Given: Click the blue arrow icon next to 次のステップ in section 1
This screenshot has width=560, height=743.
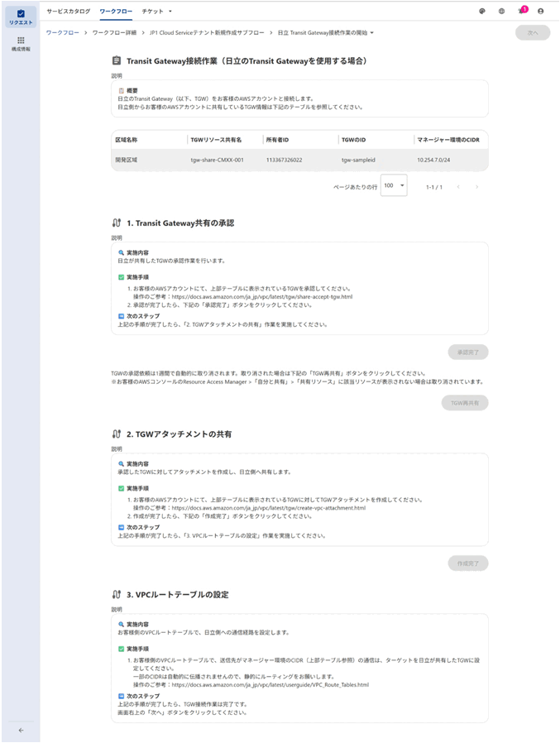Looking at the screenshot, I should (x=122, y=316).
